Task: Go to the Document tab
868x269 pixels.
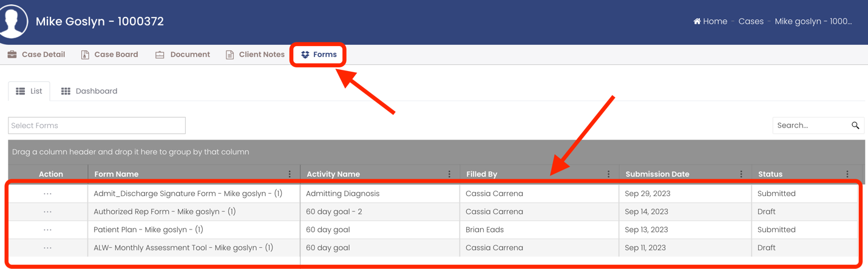Action: point(183,55)
